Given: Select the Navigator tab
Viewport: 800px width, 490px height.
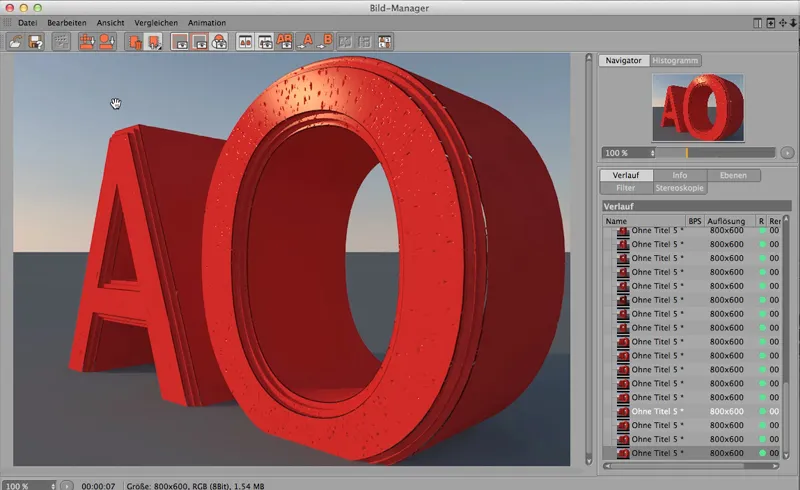Looking at the screenshot, I should 623,60.
